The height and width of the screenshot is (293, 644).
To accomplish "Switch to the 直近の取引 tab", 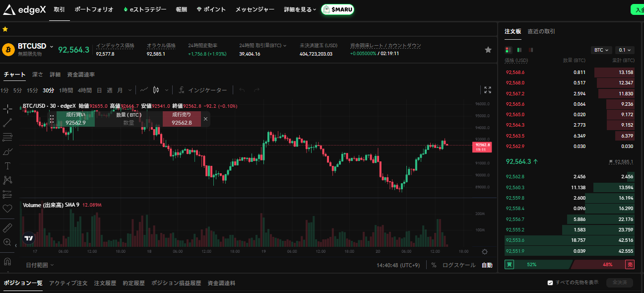I will (x=541, y=31).
